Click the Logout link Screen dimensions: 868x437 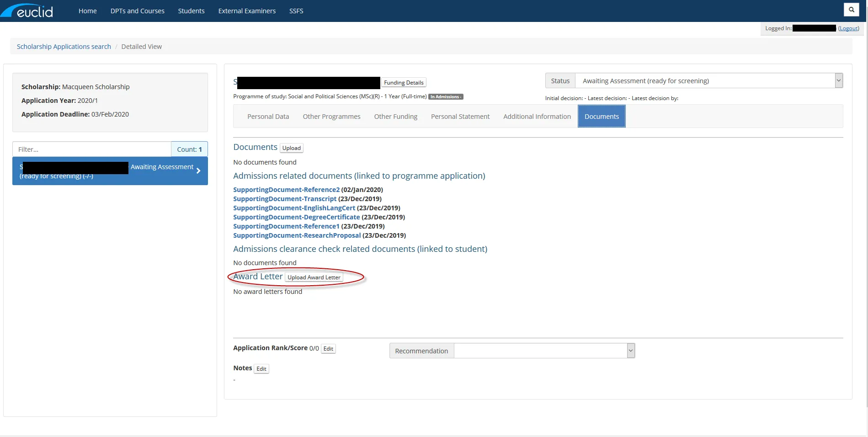pos(848,28)
